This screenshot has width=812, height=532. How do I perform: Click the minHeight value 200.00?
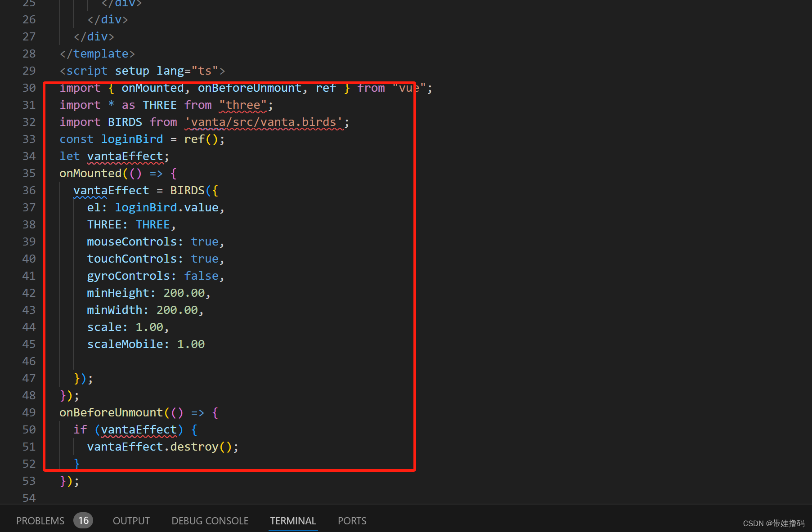click(185, 293)
